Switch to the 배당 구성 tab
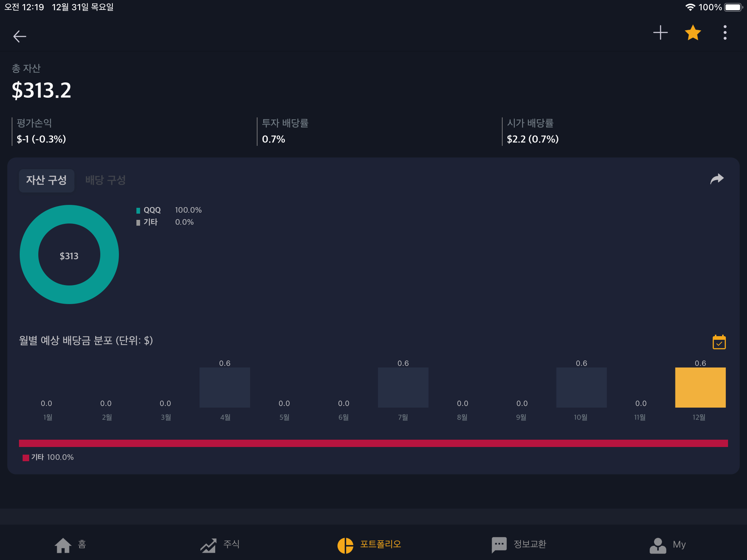The height and width of the screenshot is (560, 747). pos(105,180)
